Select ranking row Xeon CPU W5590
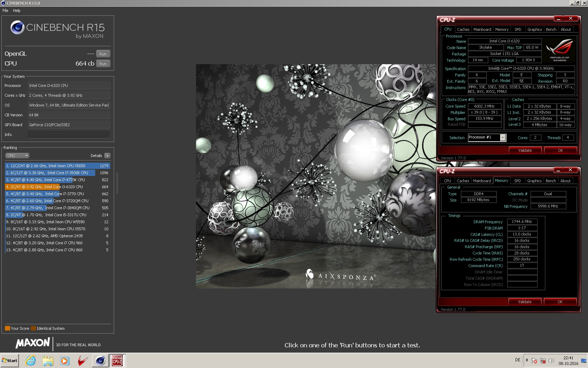The width and height of the screenshot is (588, 368). [x=57, y=222]
